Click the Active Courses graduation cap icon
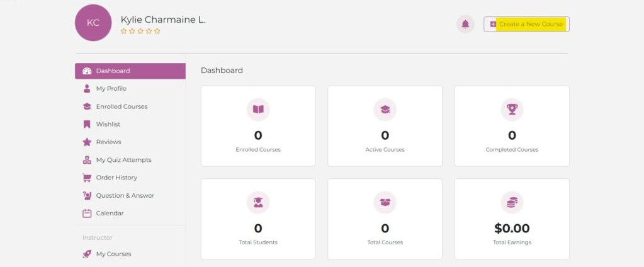This screenshot has width=644, height=267. pos(385,110)
